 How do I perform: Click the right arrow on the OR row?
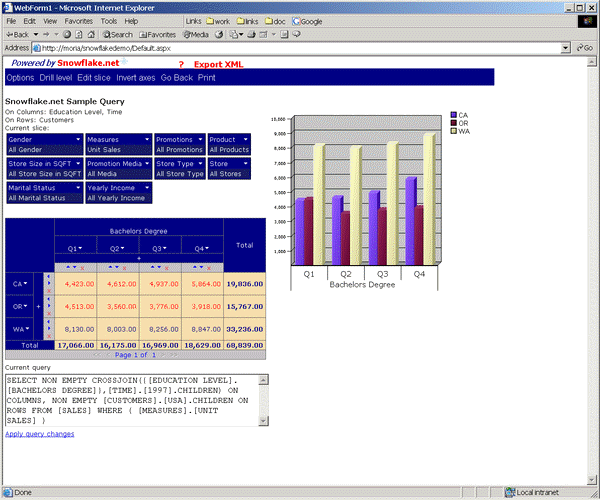(x=49, y=306)
